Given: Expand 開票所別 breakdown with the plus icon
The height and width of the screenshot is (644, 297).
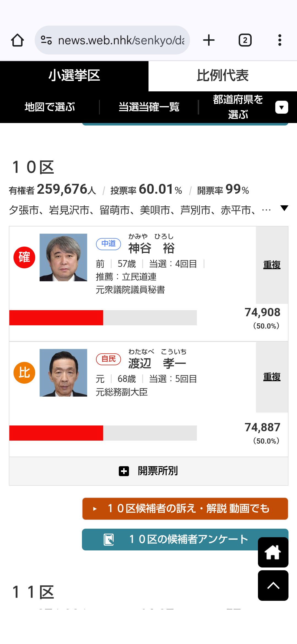Looking at the screenshot, I should pyautogui.click(x=124, y=471).
